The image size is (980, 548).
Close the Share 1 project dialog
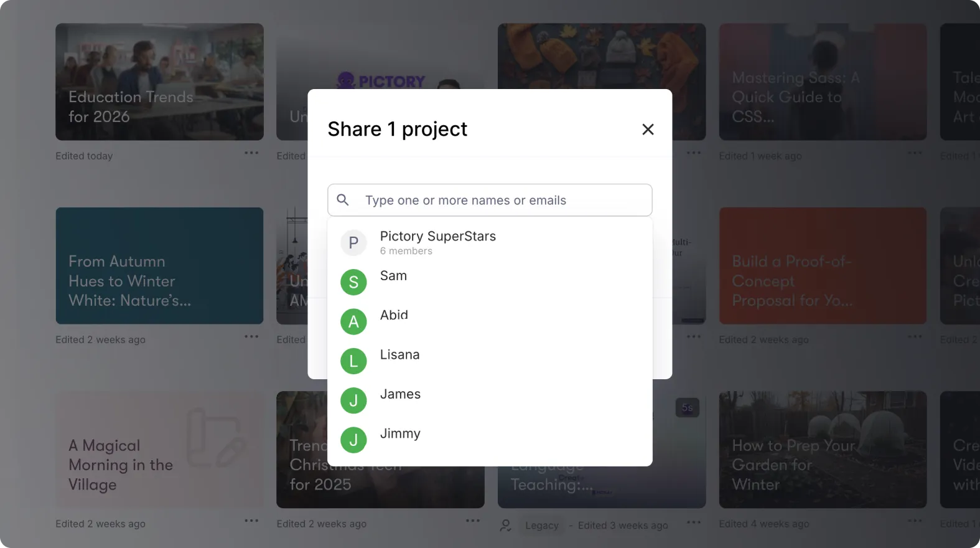(648, 129)
